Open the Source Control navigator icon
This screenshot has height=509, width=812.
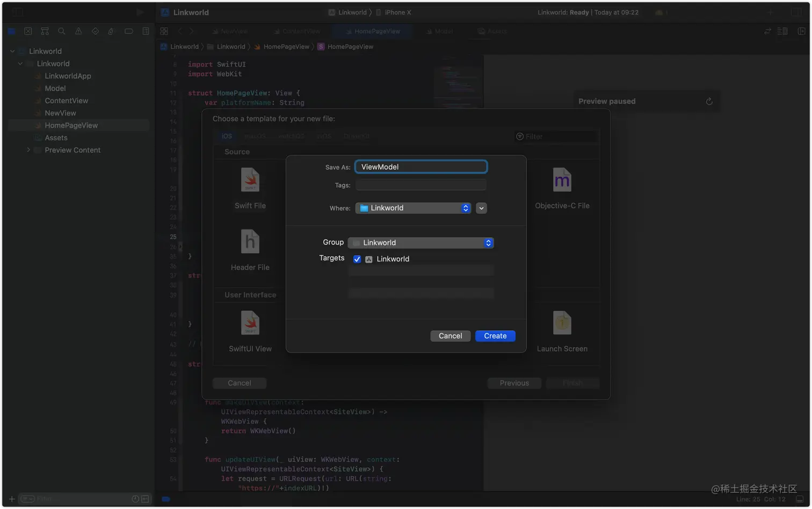click(x=28, y=31)
